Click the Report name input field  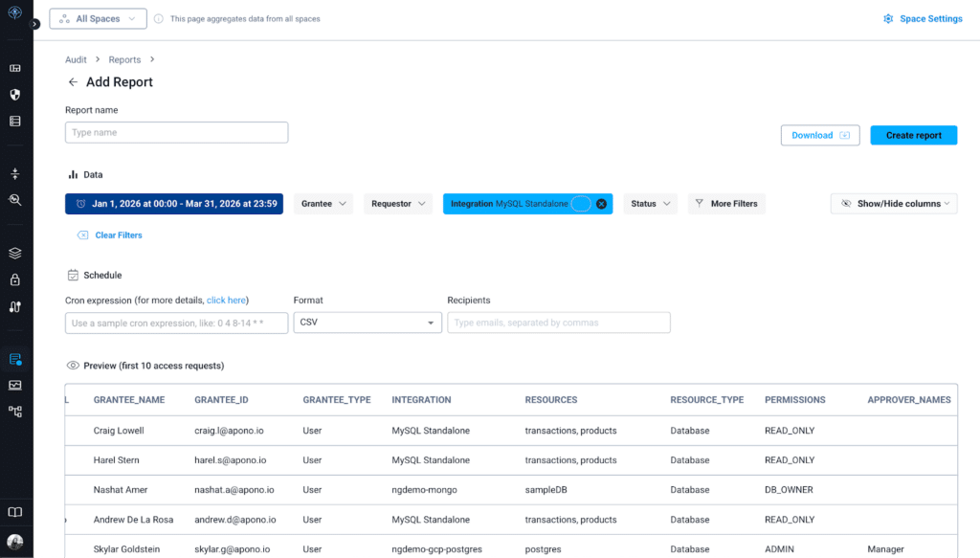point(176,133)
